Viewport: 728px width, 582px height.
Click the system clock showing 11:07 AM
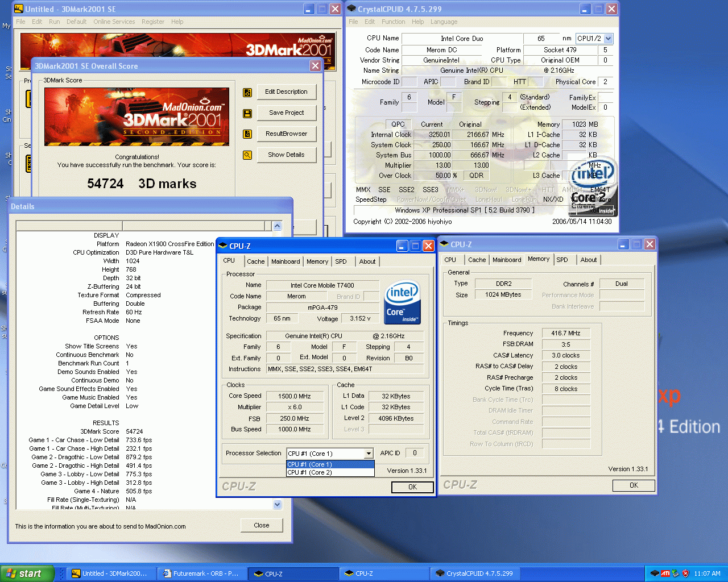707,573
